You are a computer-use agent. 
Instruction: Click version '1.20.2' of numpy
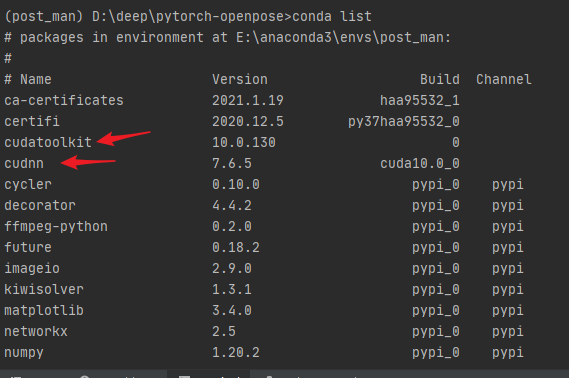click(236, 353)
